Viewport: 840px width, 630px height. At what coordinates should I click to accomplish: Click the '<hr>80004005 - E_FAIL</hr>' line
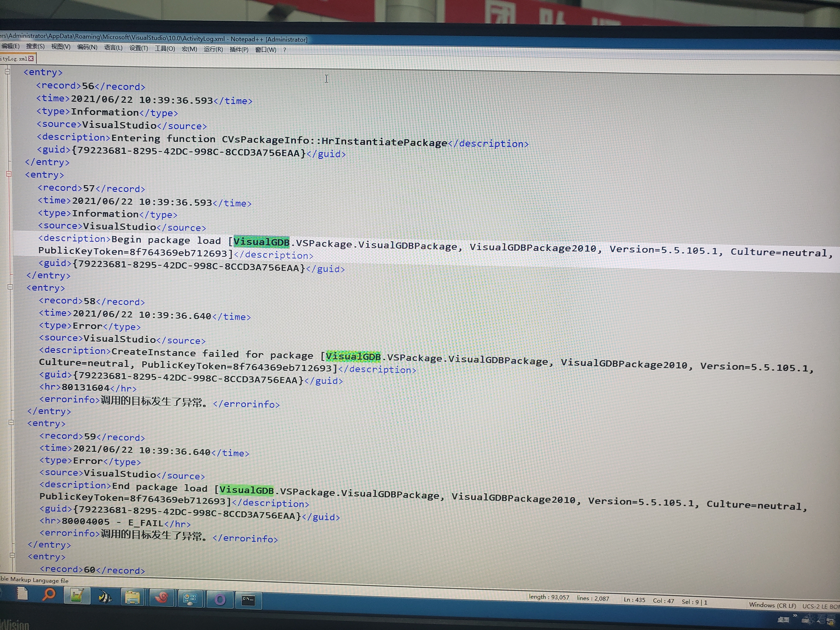(x=115, y=522)
